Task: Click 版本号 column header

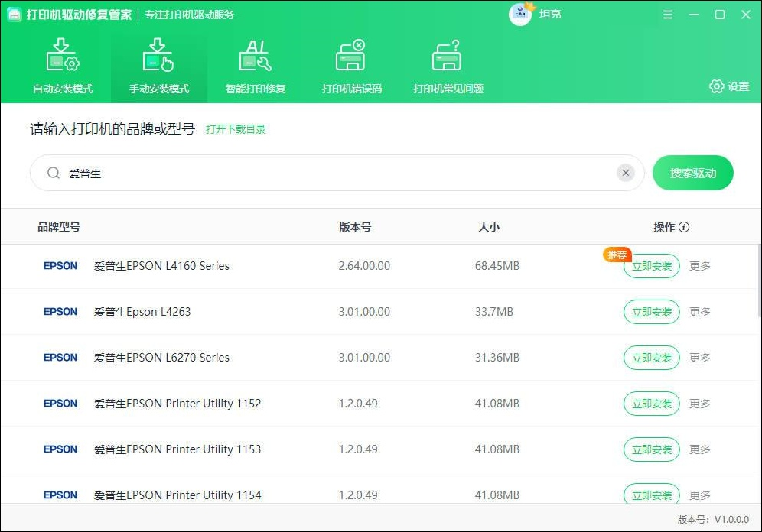Action: click(355, 227)
